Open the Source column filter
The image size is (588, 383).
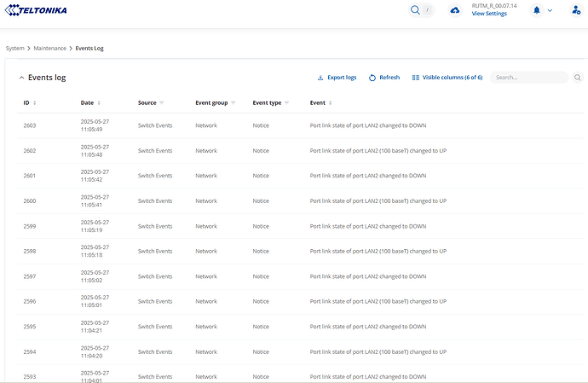(162, 103)
